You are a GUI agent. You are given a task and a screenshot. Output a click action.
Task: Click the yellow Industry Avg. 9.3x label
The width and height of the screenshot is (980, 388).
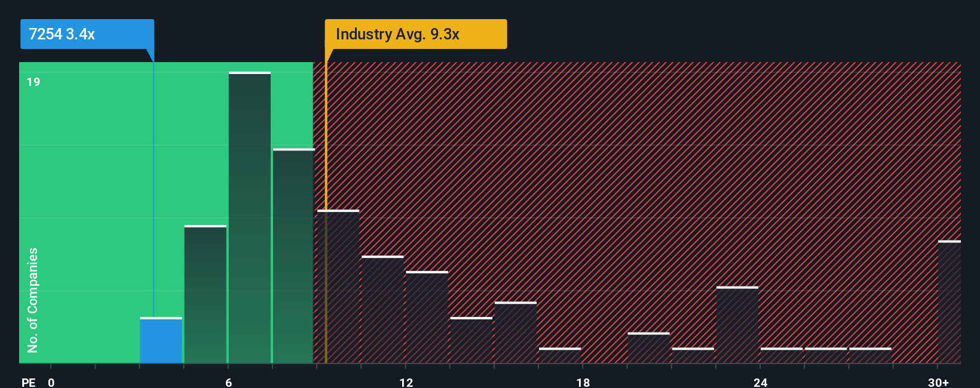coord(416,34)
